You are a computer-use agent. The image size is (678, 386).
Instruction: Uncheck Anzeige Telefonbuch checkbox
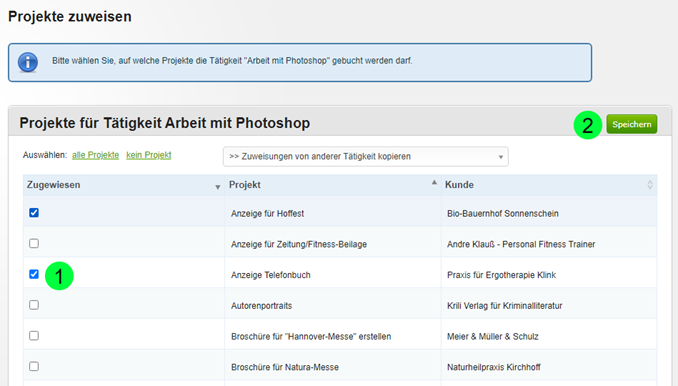[x=34, y=274]
